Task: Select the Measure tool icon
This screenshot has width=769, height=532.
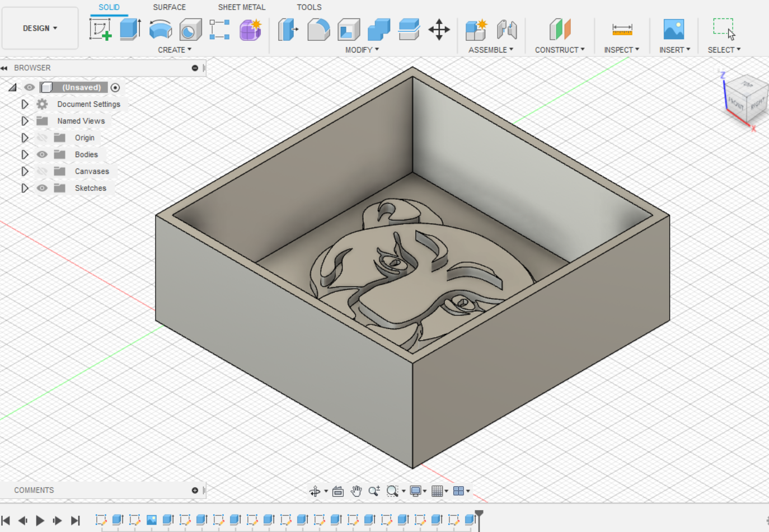Action: pos(622,29)
